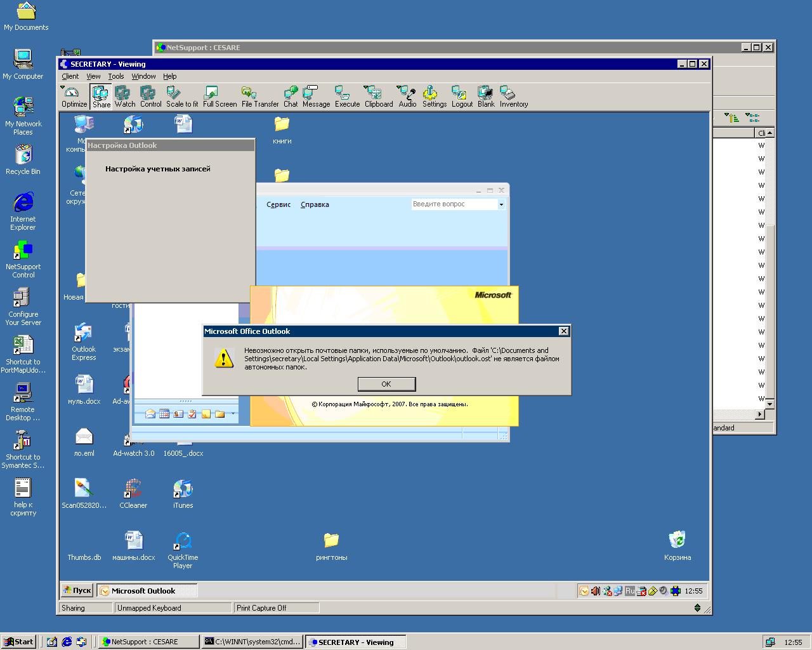Open the Client menu
This screenshot has height=650, width=812.
pyautogui.click(x=70, y=76)
